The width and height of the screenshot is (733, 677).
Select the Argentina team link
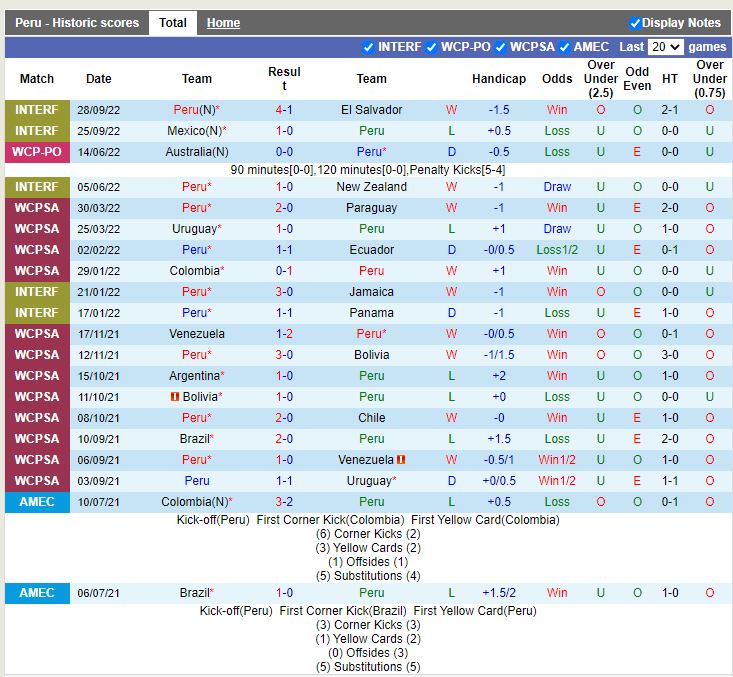[x=194, y=376]
